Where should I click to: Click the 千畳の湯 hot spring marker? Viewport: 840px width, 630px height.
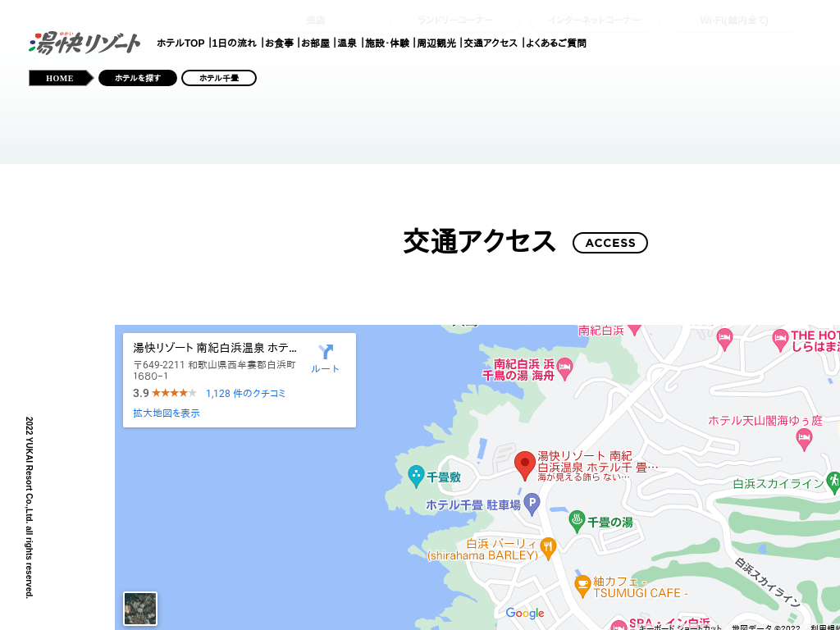point(577,521)
